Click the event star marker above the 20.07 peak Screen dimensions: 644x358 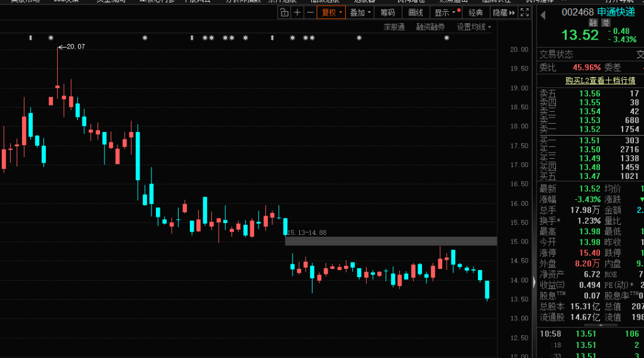coord(52,38)
